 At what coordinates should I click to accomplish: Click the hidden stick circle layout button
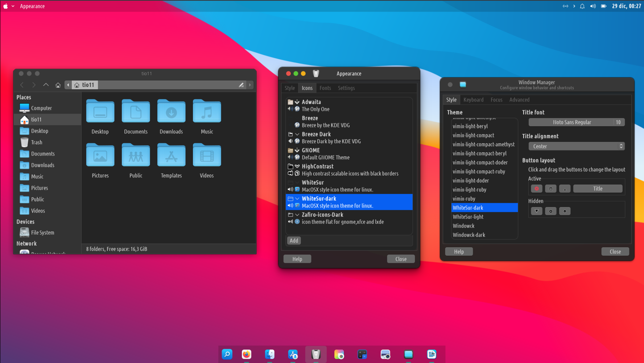(x=550, y=211)
